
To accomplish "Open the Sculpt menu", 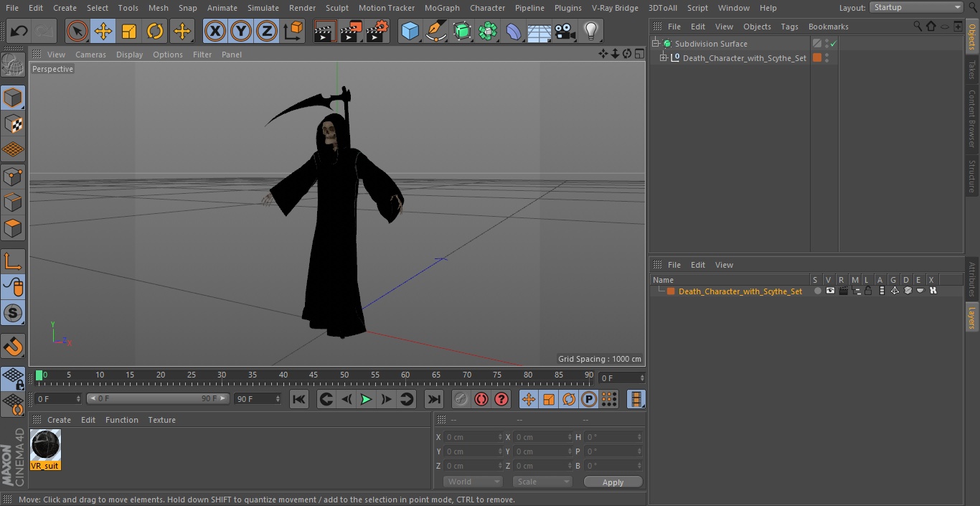I will 336,8.
